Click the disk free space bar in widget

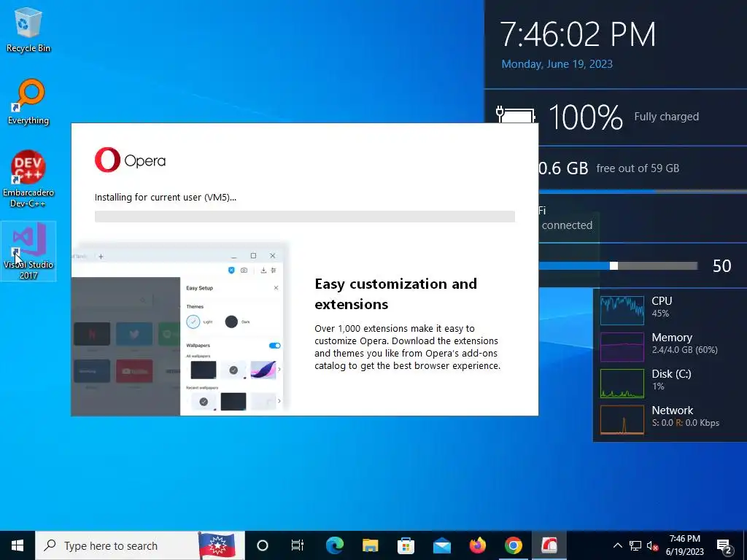tap(642, 192)
